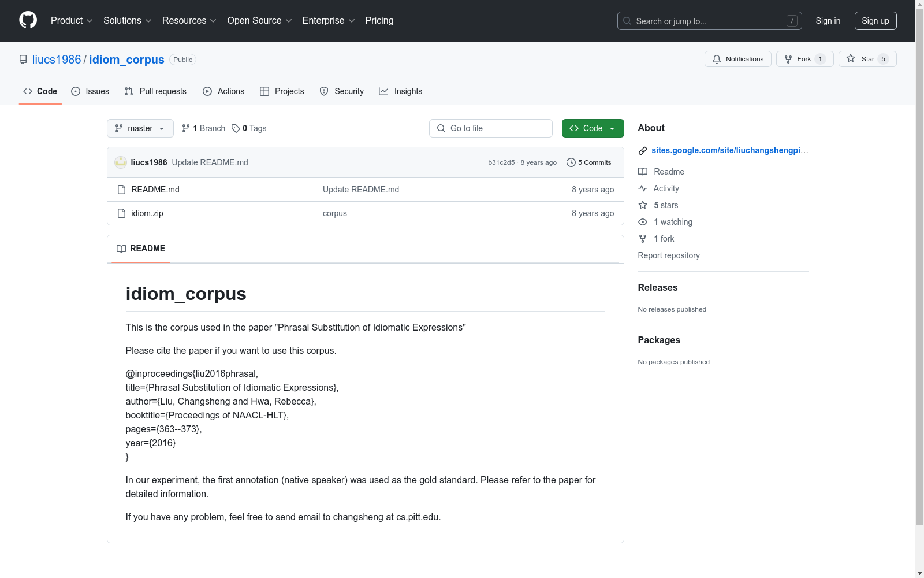
Task: Click the README.md file icon
Action: click(121, 190)
